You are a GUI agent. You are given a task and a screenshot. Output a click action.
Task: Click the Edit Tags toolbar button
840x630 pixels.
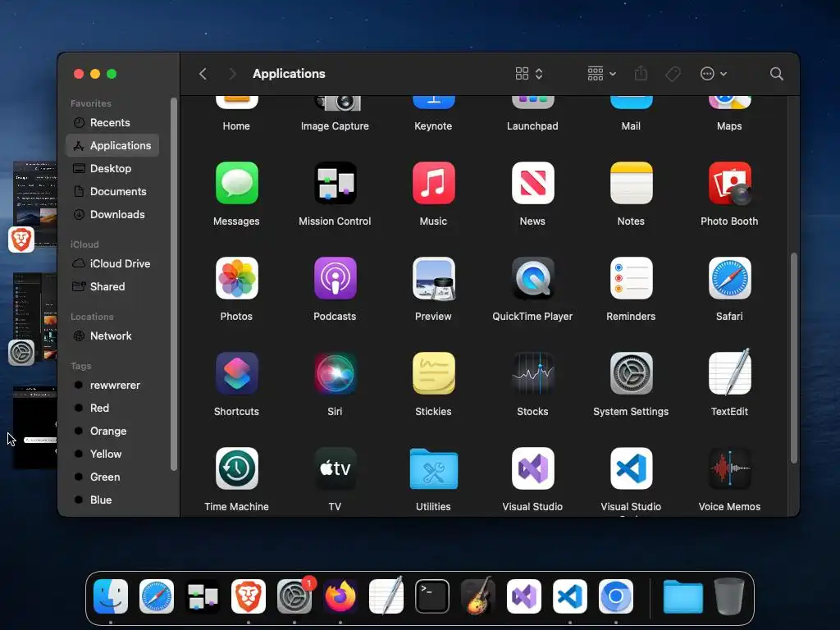673,74
